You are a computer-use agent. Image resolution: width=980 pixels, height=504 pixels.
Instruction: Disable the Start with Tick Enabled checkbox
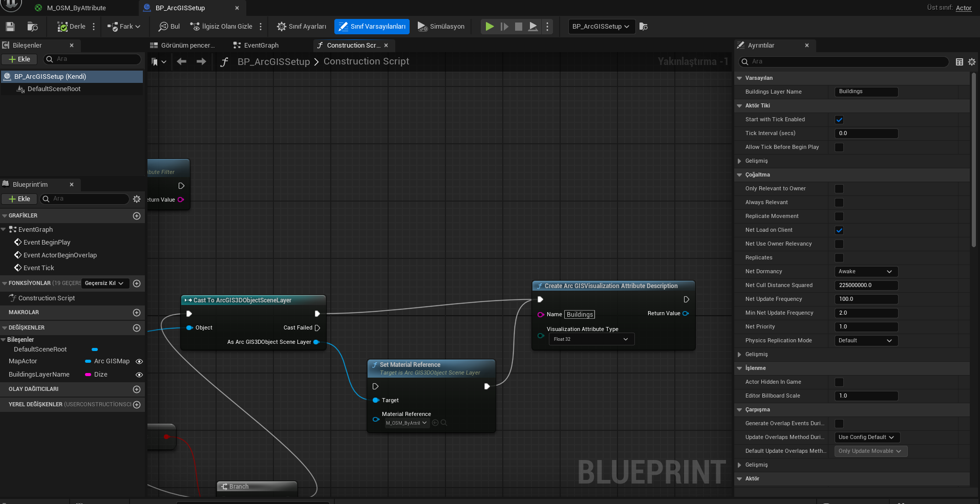839,120
